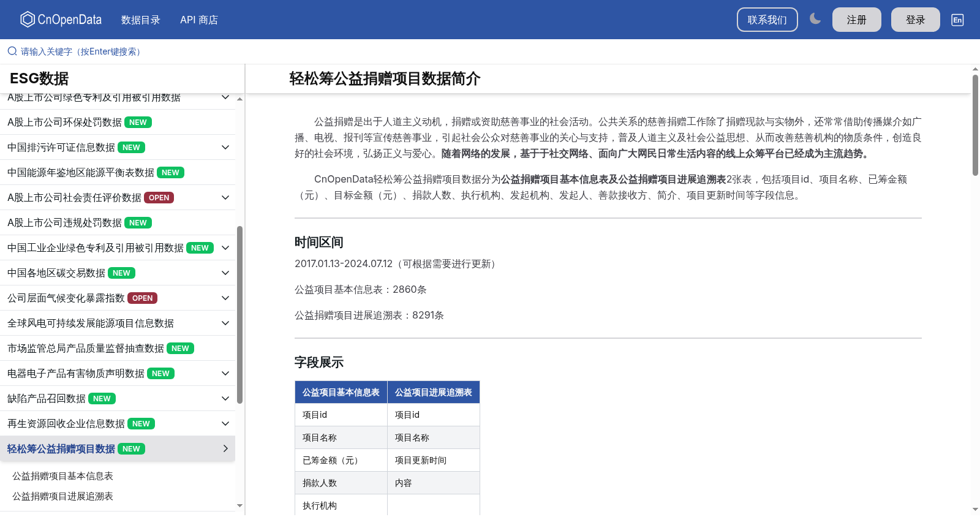Click 公益捐赠项目进展追溯表：8291条 line
Screen dimensions: 980x525
point(369,315)
